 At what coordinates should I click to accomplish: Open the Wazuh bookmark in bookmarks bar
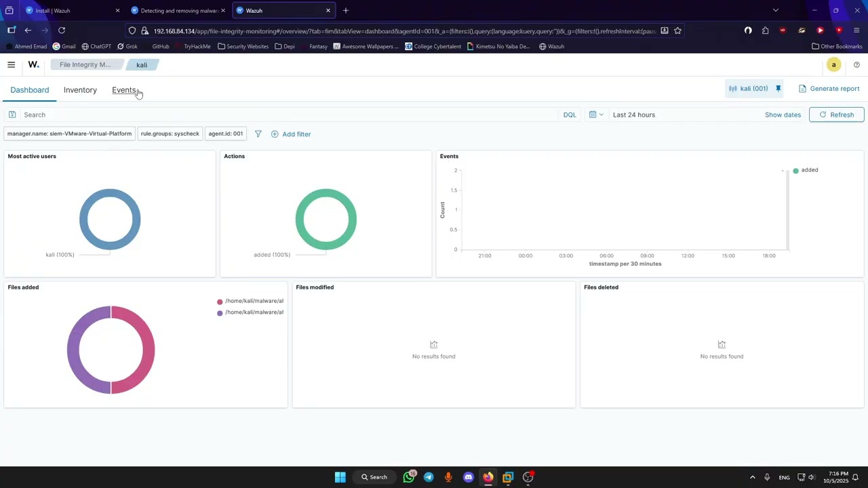[552, 47]
